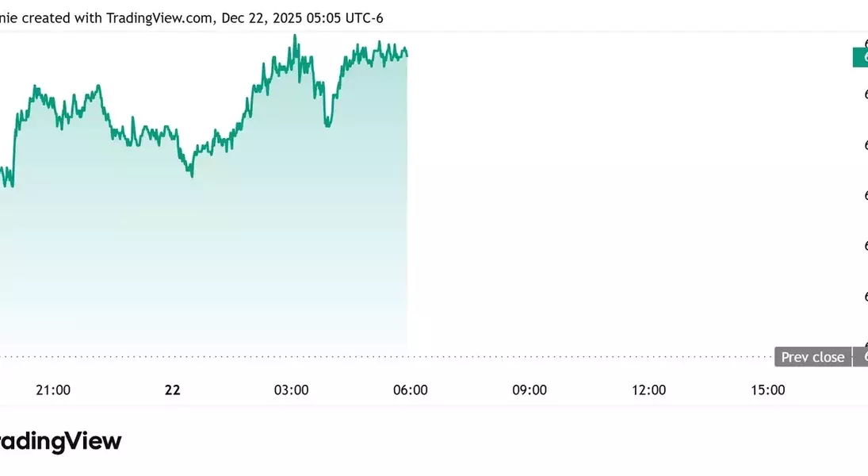Click the green current price tag
Screen dimensions: 868x476
point(860,58)
